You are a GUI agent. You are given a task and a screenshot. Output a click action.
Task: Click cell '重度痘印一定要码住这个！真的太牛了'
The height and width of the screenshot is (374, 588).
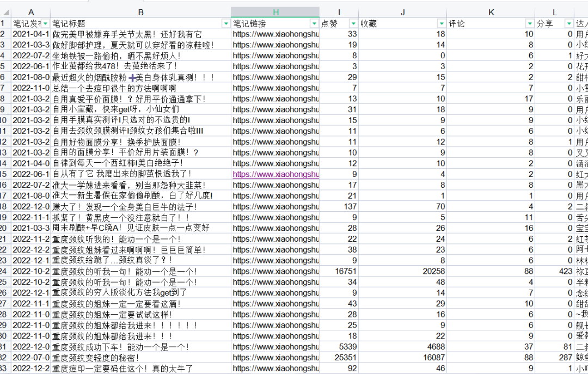point(140,369)
